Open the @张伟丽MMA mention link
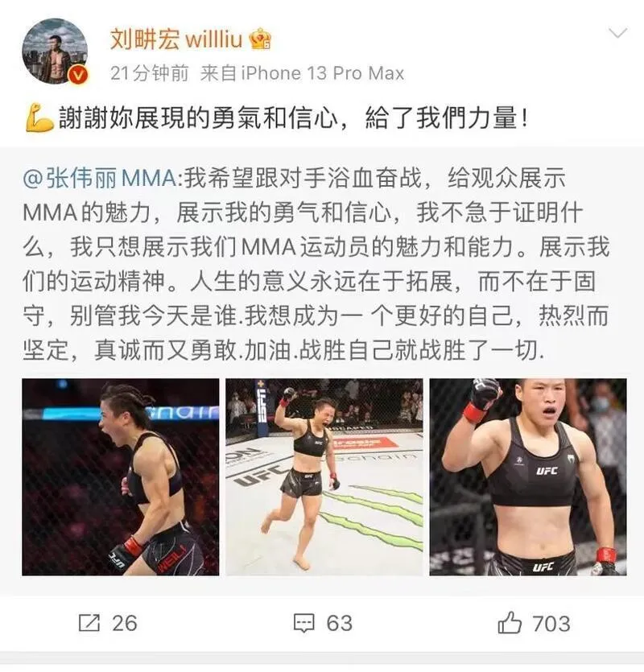The height and width of the screenshot is (672, 644). [99, 178]
